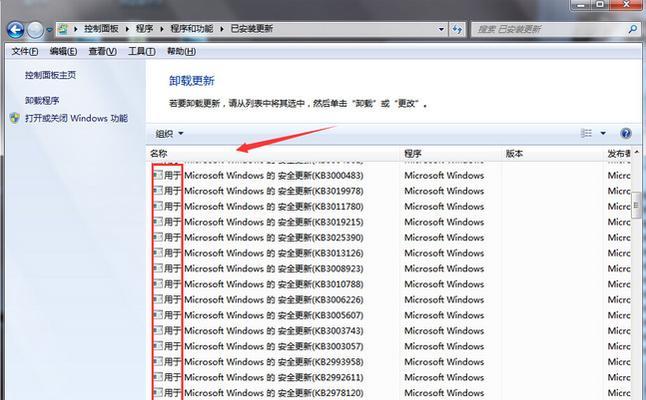Select the security update text KB3000483
Viewport: 646px width, 400px height.
click(x=264, y=175)
